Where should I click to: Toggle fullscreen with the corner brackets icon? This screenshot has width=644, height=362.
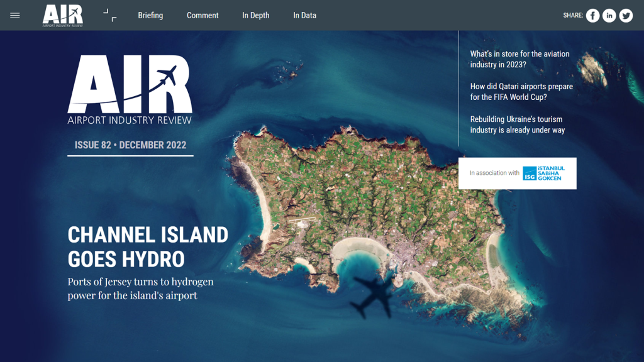coord(110,15)
